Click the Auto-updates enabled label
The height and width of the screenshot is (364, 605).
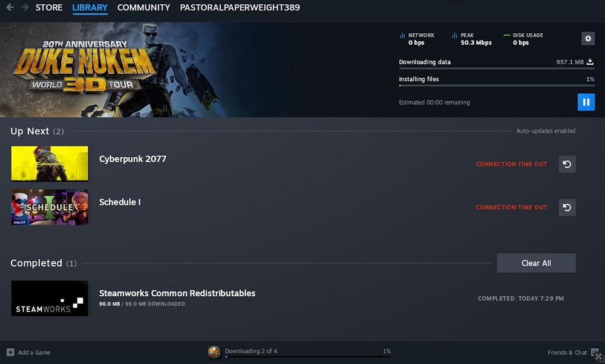click(546, 131)
